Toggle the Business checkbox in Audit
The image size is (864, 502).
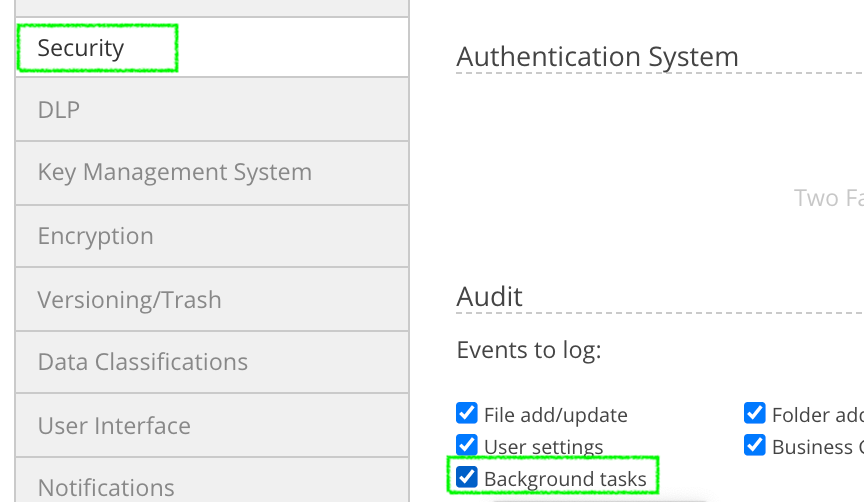[754, 445]
